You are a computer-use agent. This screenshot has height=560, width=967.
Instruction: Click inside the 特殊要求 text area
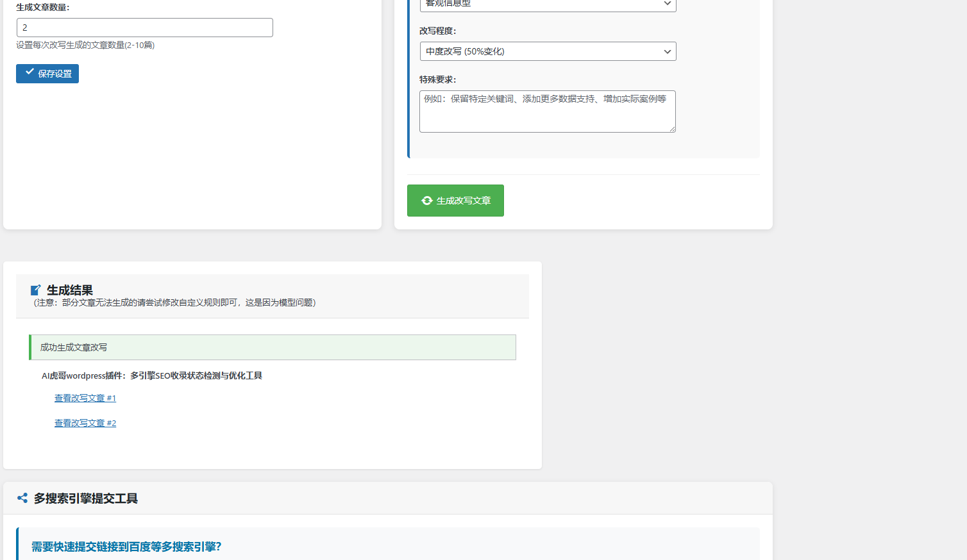(x=548, y=111)
